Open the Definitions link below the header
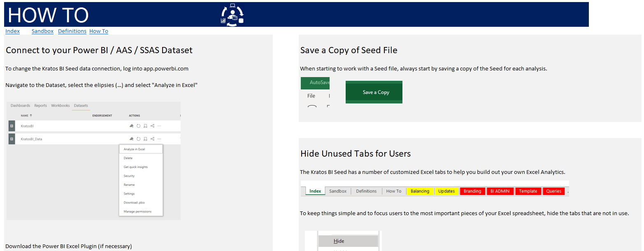The image size is (644, 251). pos(72,31)
